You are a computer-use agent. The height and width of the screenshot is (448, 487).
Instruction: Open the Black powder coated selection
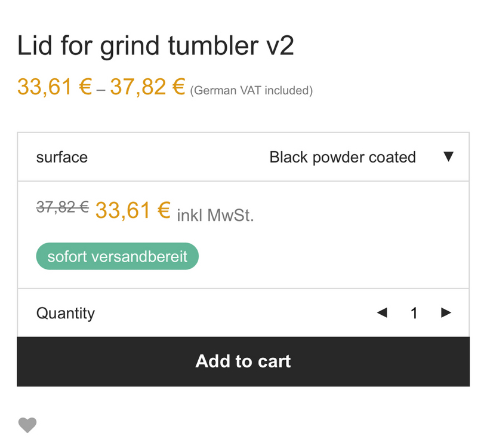[343, 157]
